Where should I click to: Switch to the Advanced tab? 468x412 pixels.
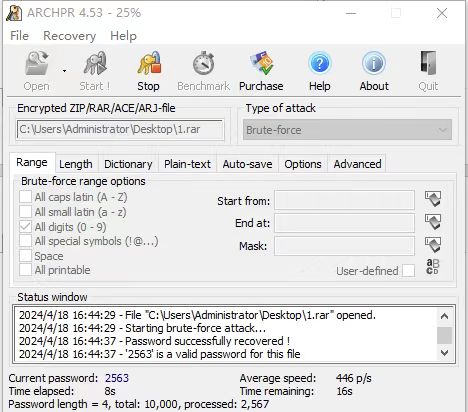[x=357, y=164]
